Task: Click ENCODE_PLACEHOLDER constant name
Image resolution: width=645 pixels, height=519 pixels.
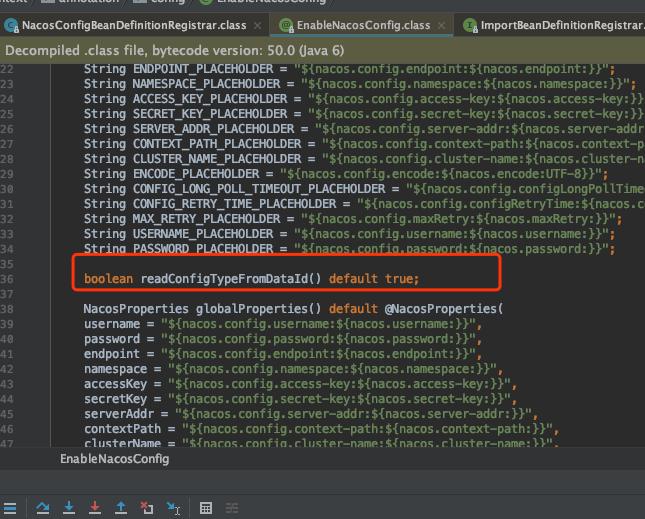Action: [196, 174]
